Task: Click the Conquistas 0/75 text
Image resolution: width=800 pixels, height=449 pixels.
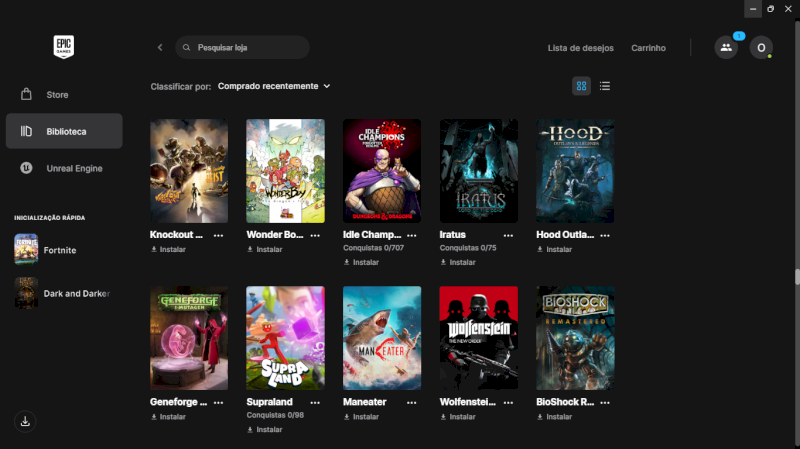Action: 468,248
